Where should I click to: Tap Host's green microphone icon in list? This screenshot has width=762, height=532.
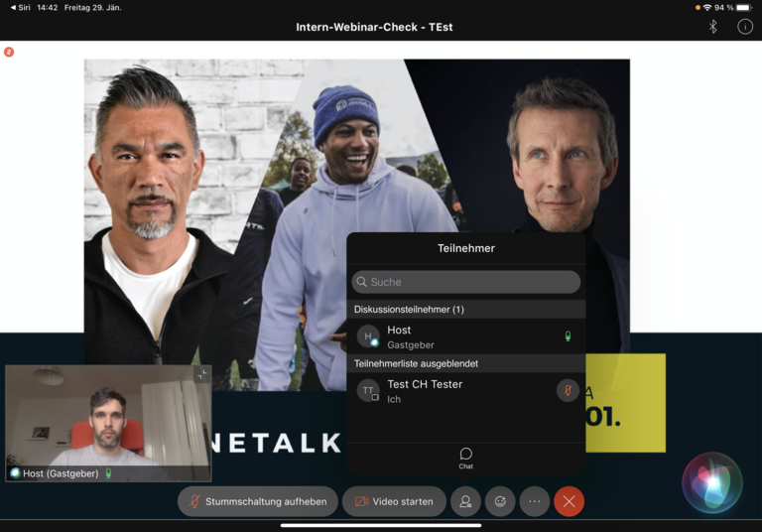click(x=568, y=336)
